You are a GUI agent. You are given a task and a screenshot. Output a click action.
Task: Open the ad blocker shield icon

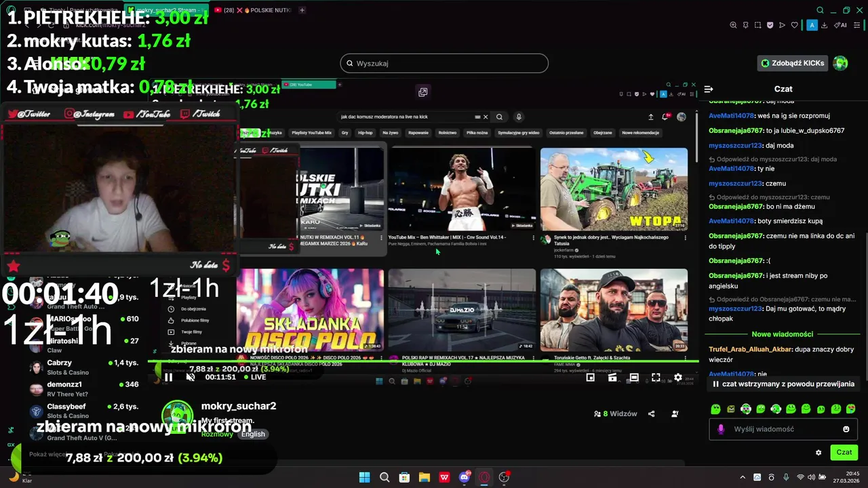(x=770, y=25)
